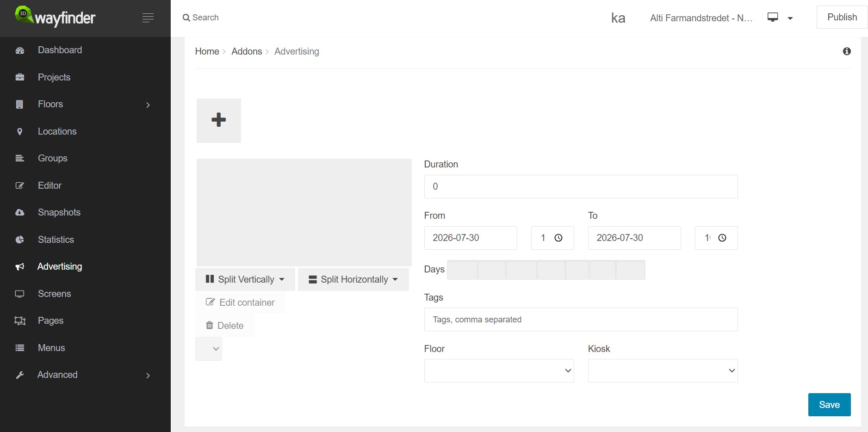This screenshot has width=868, height=432.
Task: Open Dashboard in the sidebar
Action: 60,50
